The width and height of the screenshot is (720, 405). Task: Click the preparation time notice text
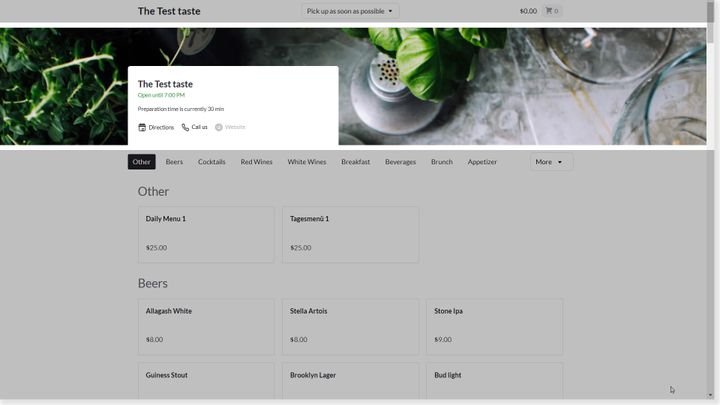pos(181,109)
